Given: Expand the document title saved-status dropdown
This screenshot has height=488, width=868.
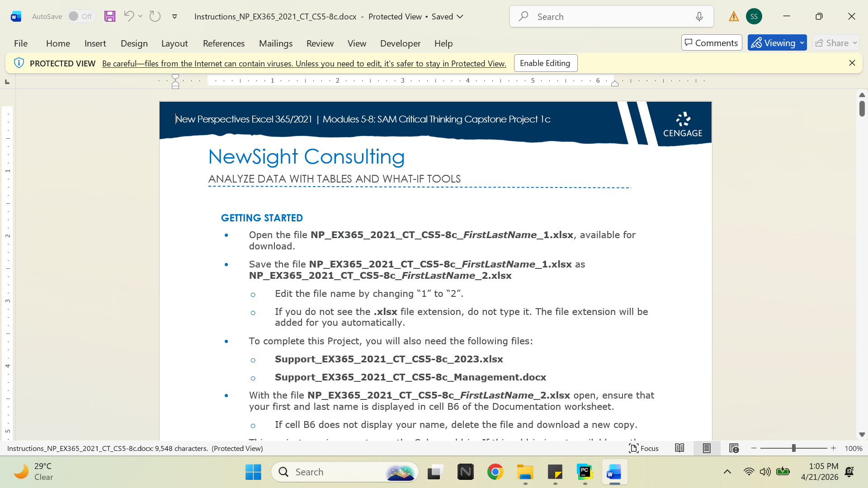Looking at the screenshot, I should pyautogui.click(x=460, y=17).
